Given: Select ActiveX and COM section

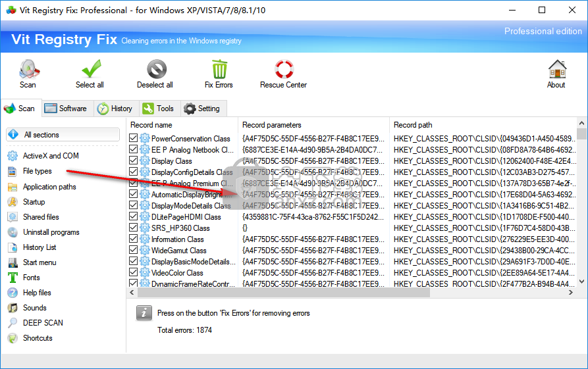Looking at the screenshot, I should [x=51, y=156].
